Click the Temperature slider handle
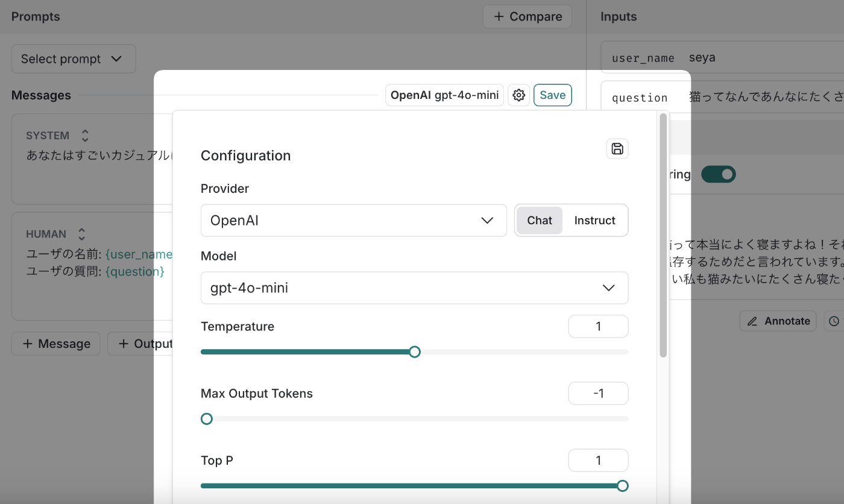Image resolution: width=844 pixels, height=504 pixels. pyautogui.click(x=415, y=352)
